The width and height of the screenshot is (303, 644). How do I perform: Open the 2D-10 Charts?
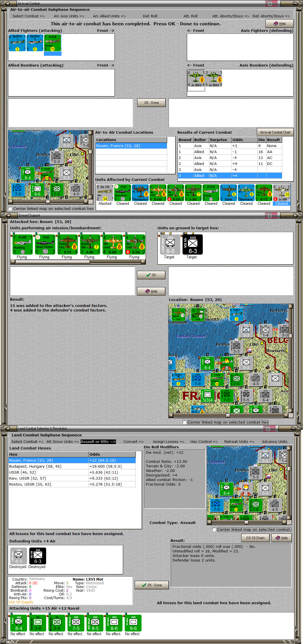tap(255, 538)
